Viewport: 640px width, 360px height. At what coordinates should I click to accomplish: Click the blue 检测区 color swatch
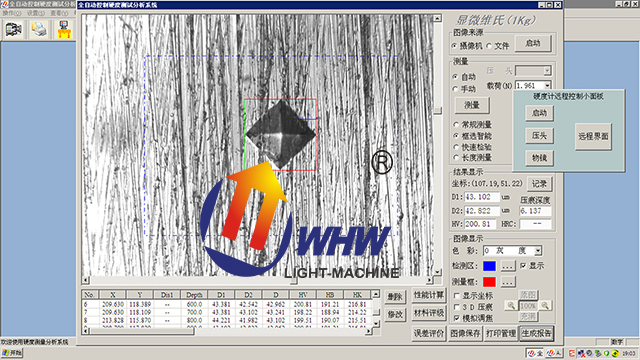(x=489, y=266)
